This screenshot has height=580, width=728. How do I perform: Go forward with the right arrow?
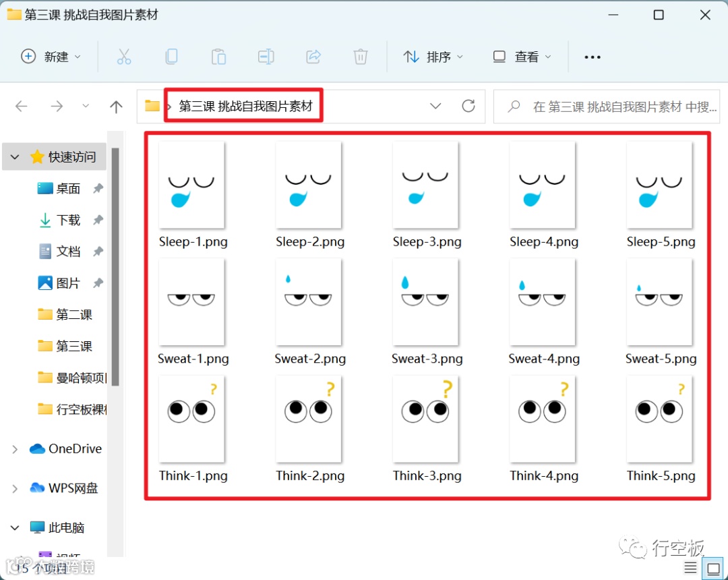point(57,107)
